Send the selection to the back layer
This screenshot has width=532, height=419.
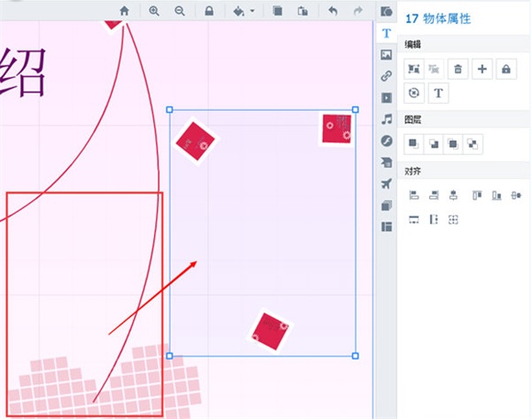coord(433,144)
